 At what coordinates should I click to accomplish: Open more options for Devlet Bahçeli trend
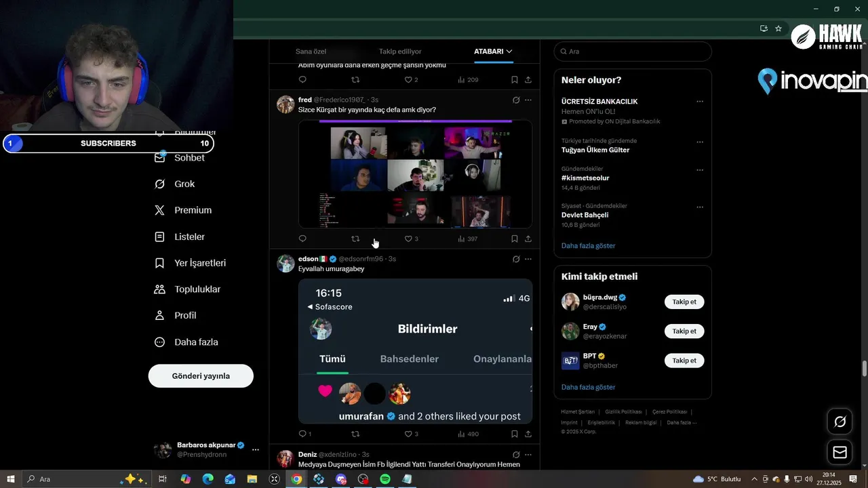(700, 207)
